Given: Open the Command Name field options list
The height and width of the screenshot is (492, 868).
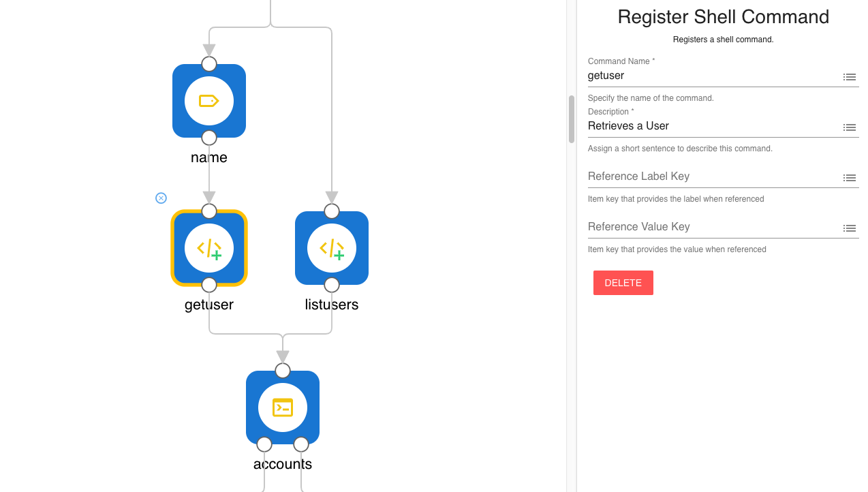Looking at the screenshot, I should pos(850,77).
